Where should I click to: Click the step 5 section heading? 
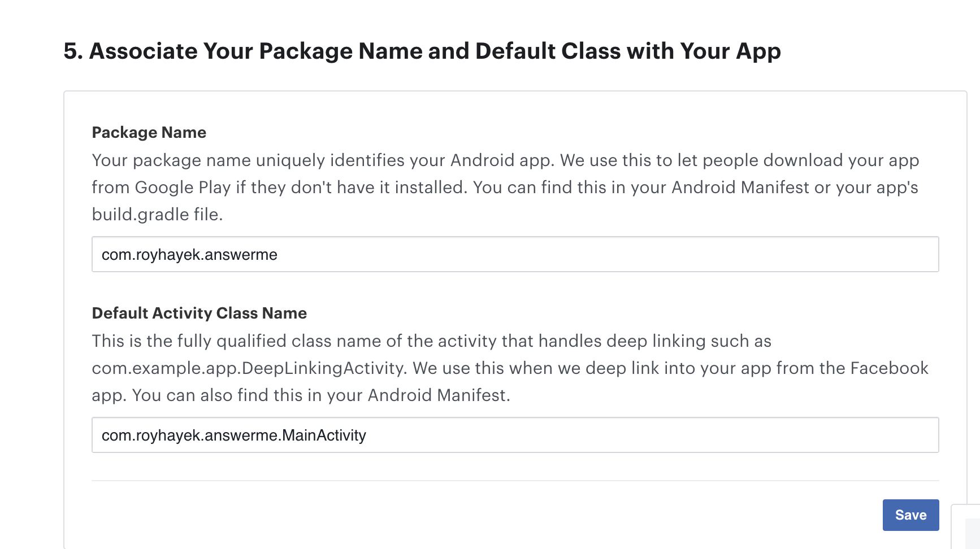422,51
